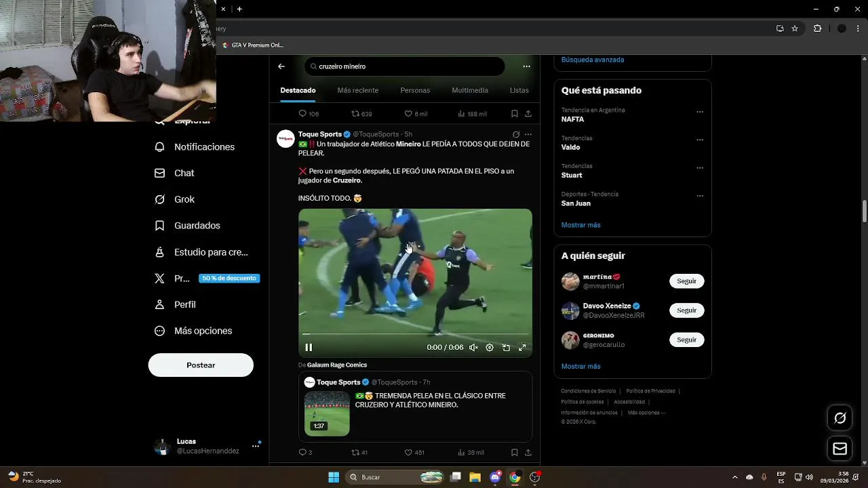
Task: Open Galaum Rage Comics source link
Action: (337, 365)
